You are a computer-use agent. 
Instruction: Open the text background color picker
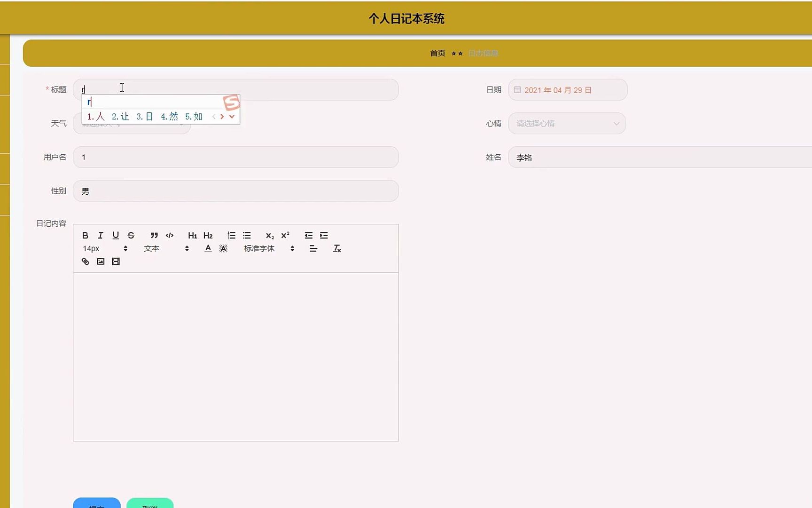tap(223, 248)
